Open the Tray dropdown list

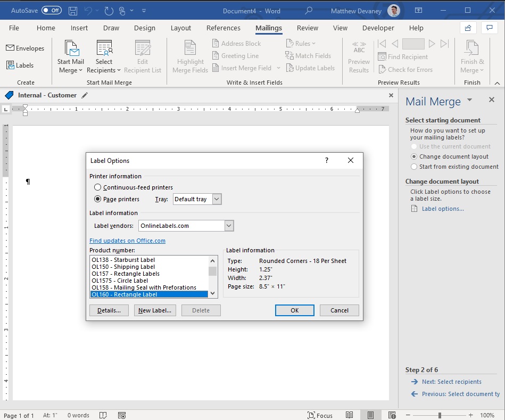[x=217, y=199]
